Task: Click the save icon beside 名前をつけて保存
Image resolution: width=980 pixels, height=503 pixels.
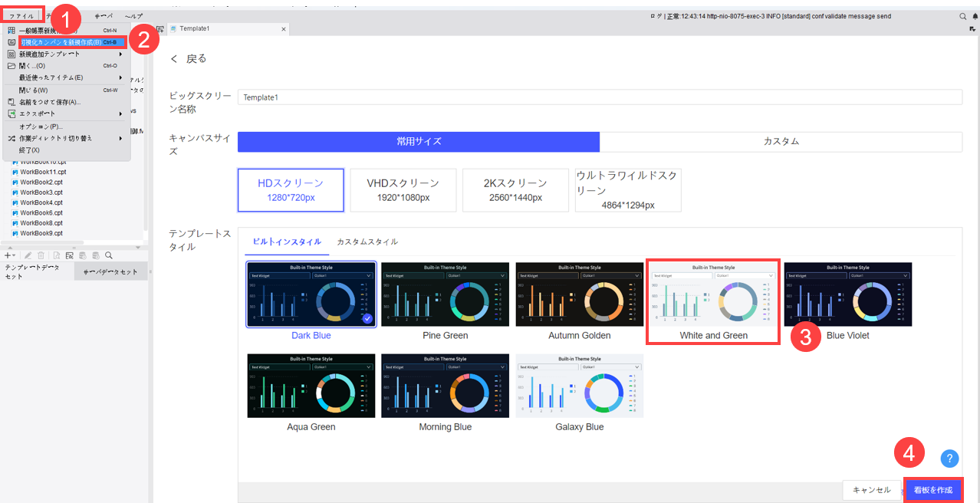Action: 12,101
